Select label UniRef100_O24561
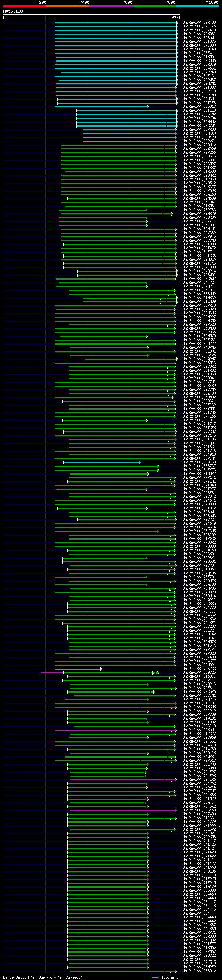 coord(199,68)
